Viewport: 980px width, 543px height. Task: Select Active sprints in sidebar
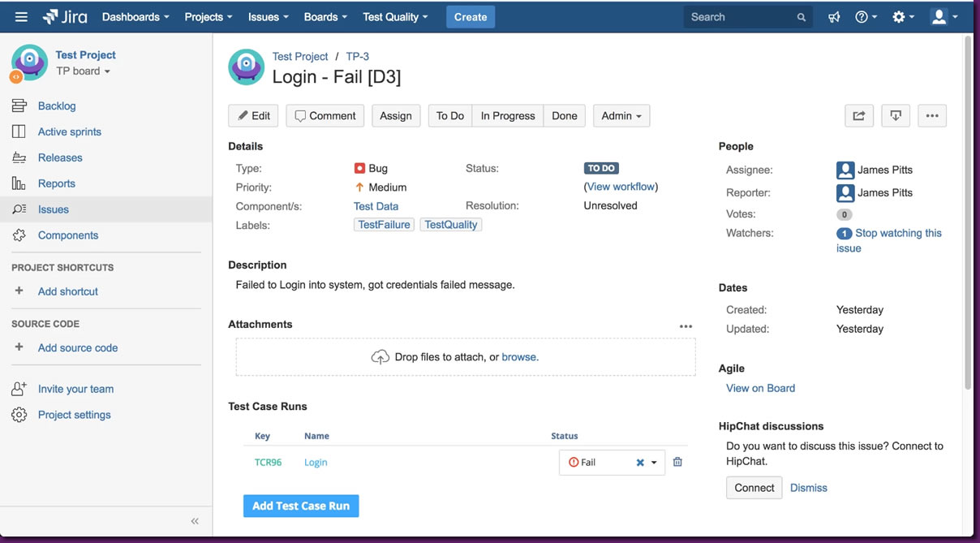[69, 131]
